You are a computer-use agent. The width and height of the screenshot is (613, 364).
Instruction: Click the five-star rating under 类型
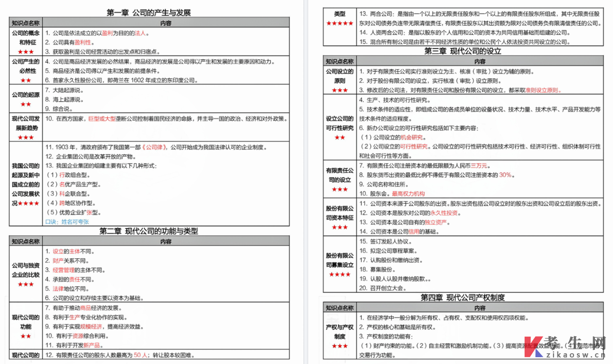tap(339, 23)
